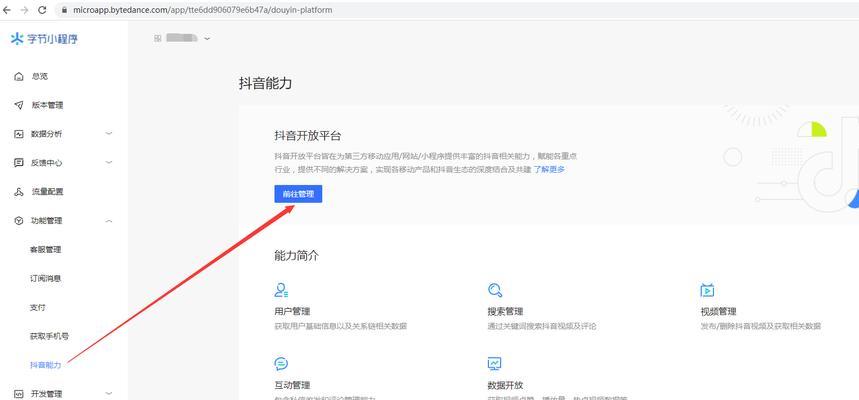Click the 用户管理 heading

coord(292,311)
